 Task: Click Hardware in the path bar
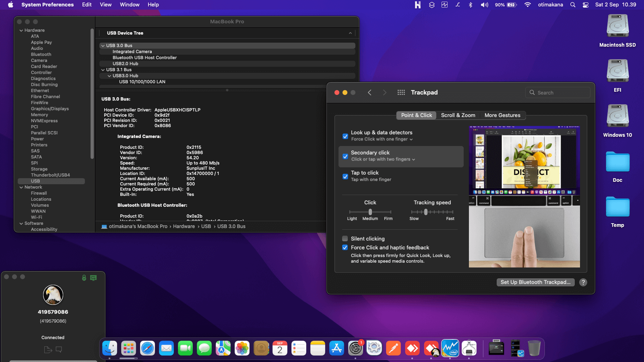(184, 226)
